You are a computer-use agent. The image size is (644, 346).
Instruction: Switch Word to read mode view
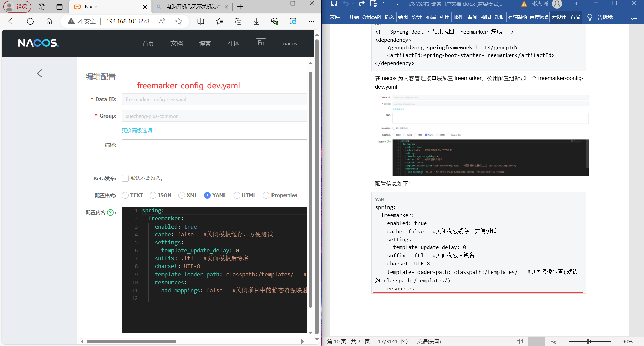[x=520, y=341]
